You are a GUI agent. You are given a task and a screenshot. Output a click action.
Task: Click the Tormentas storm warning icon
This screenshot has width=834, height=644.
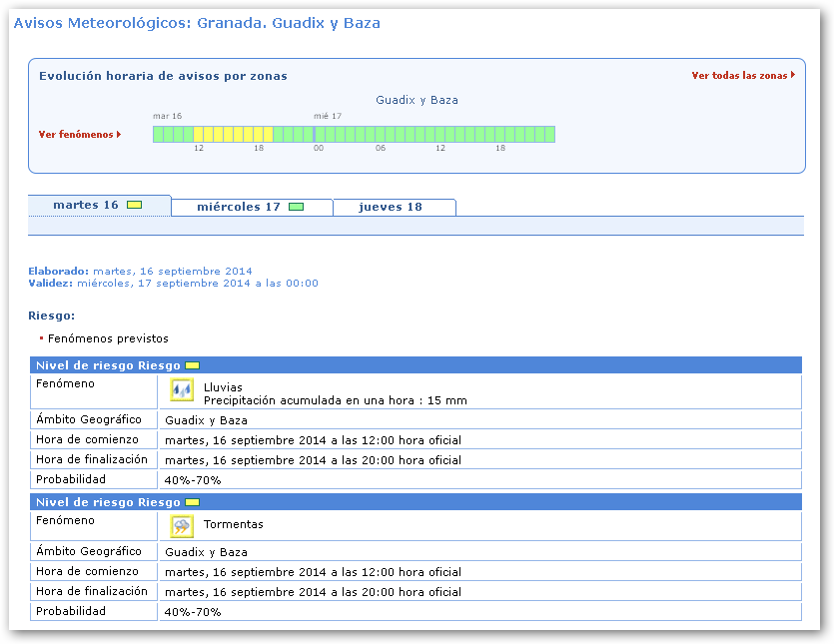pyautogui.click(x=182, y=525)
